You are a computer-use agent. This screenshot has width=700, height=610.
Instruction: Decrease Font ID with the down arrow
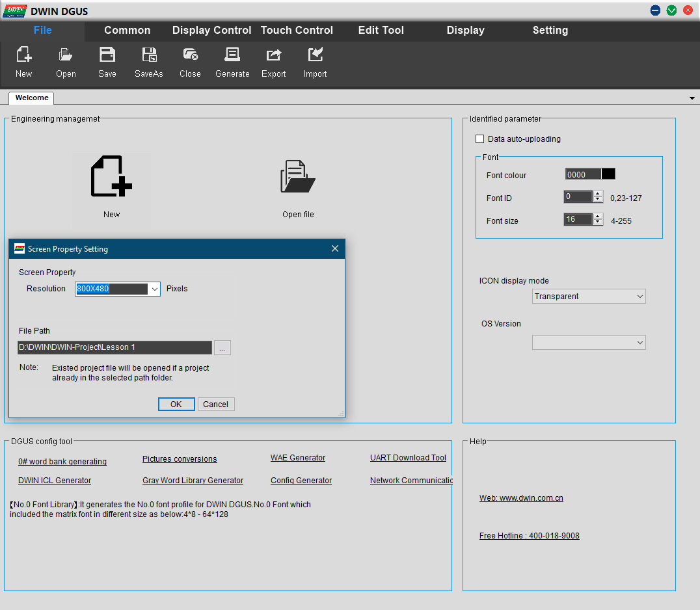(598, 200)
